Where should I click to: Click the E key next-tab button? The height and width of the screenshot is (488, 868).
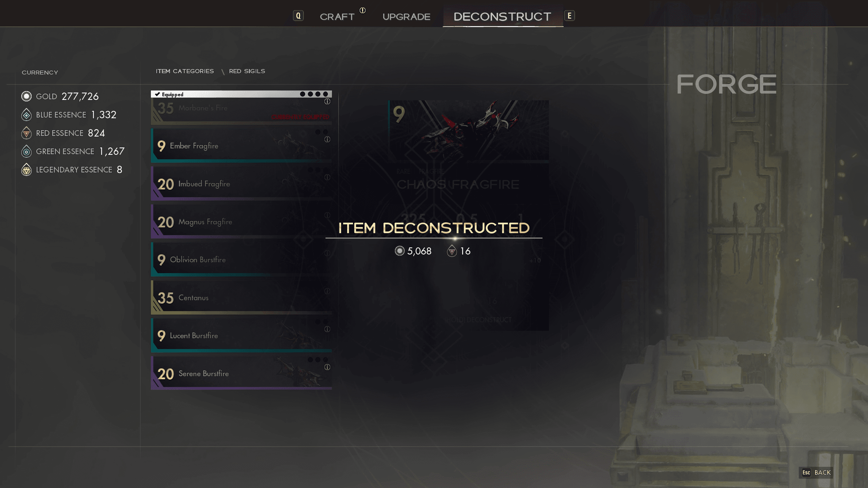click(x=569, y=16)
